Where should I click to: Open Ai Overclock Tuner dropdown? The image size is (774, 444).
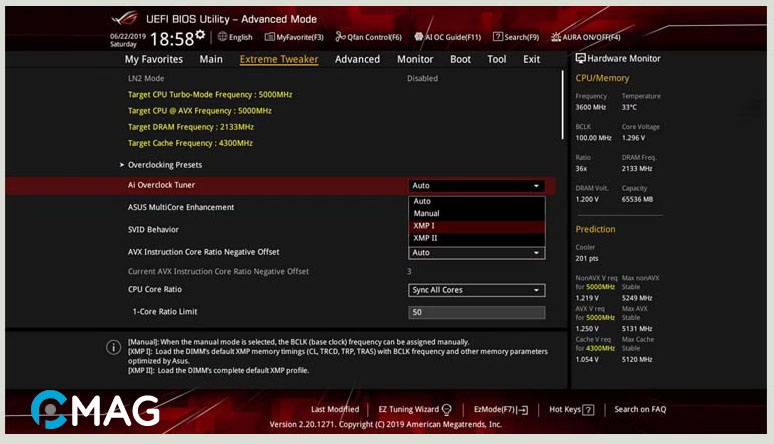pyautogui.click(x=476, y=186)
